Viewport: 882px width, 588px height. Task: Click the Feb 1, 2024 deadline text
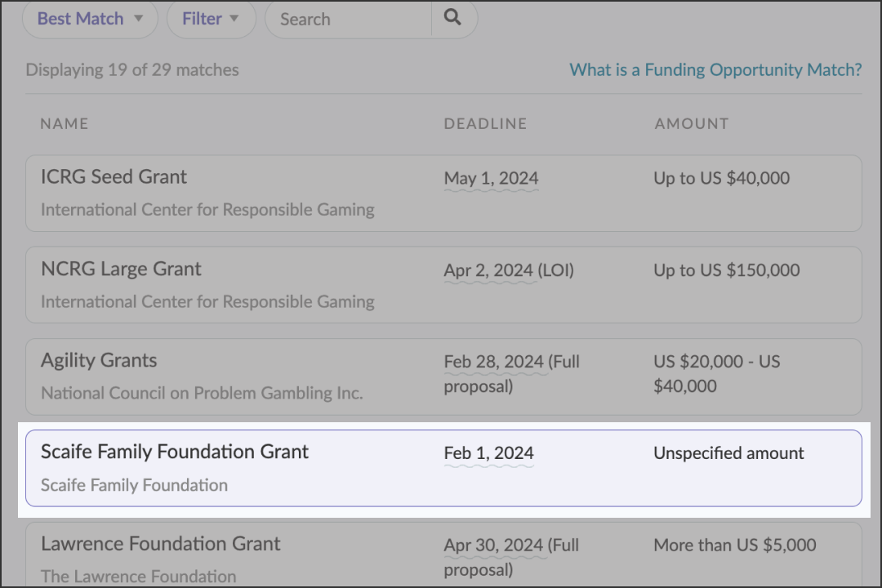488,452
